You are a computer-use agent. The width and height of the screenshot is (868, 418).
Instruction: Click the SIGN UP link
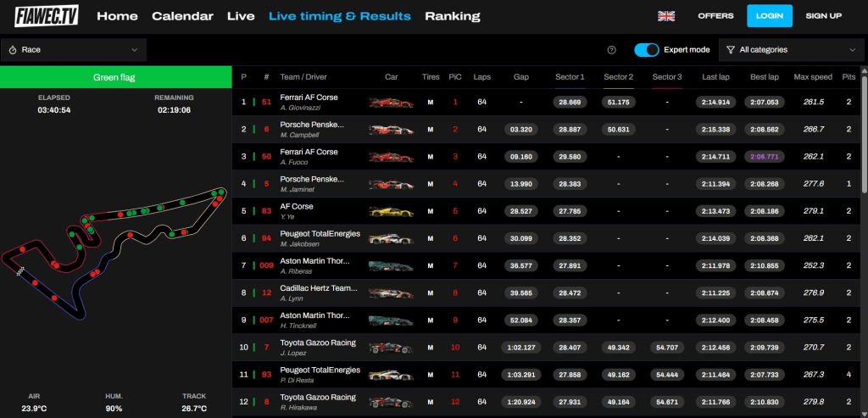tap(824, 16)
